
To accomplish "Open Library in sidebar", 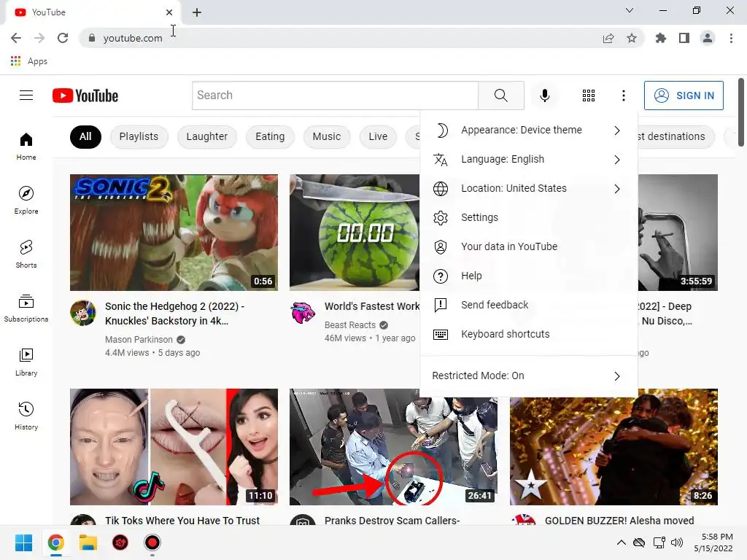I will click(26, 362).
